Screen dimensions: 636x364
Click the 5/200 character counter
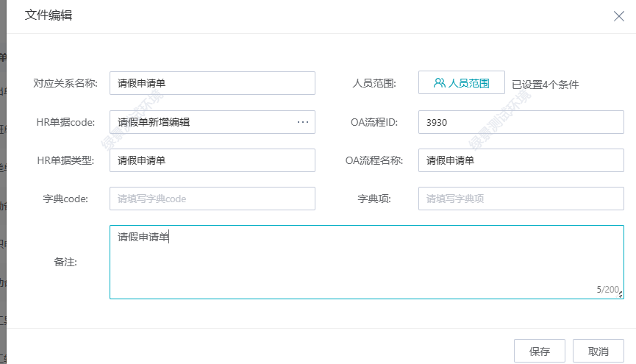607,290
